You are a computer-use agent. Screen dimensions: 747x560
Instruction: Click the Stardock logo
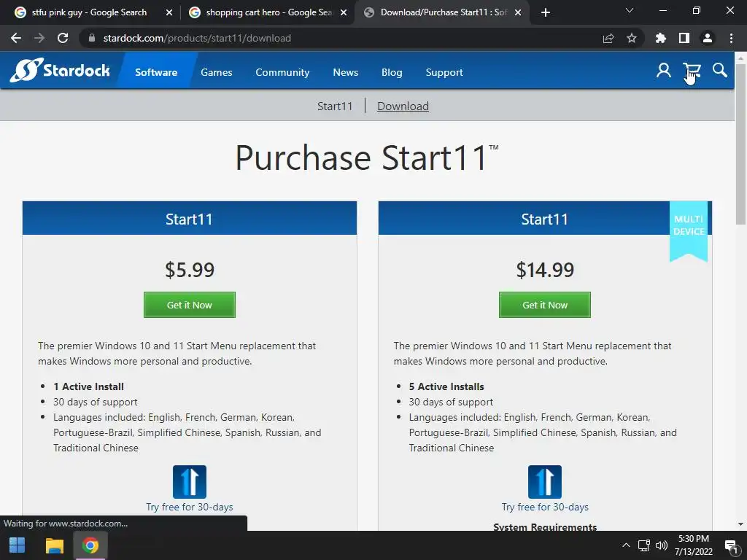(60, 71)
